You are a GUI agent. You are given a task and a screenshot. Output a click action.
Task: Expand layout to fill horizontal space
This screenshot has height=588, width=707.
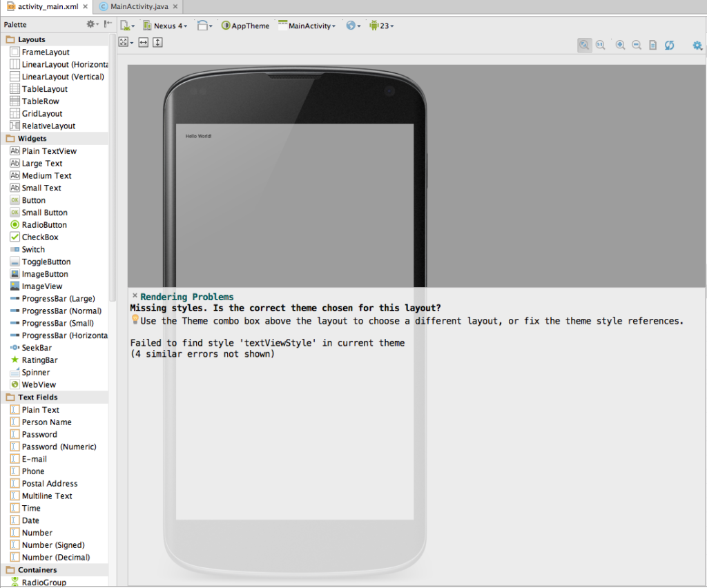tap(142, 42)
